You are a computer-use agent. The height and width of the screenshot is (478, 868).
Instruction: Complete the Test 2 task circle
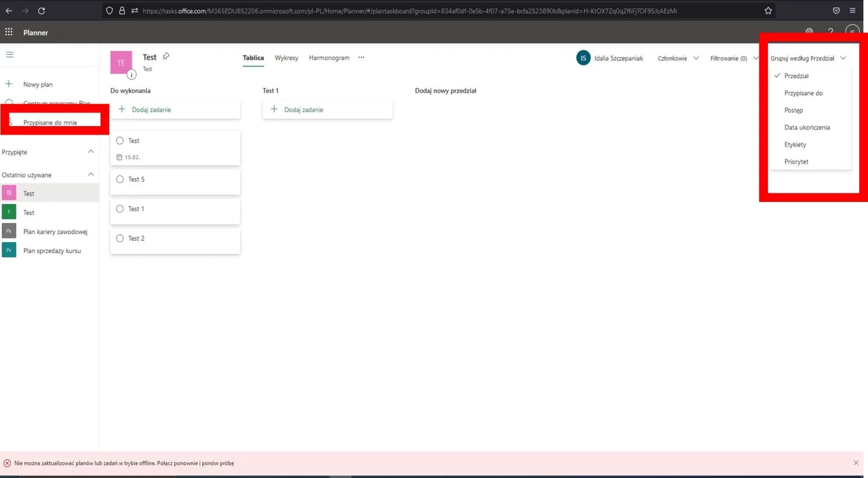pos(120,238)
